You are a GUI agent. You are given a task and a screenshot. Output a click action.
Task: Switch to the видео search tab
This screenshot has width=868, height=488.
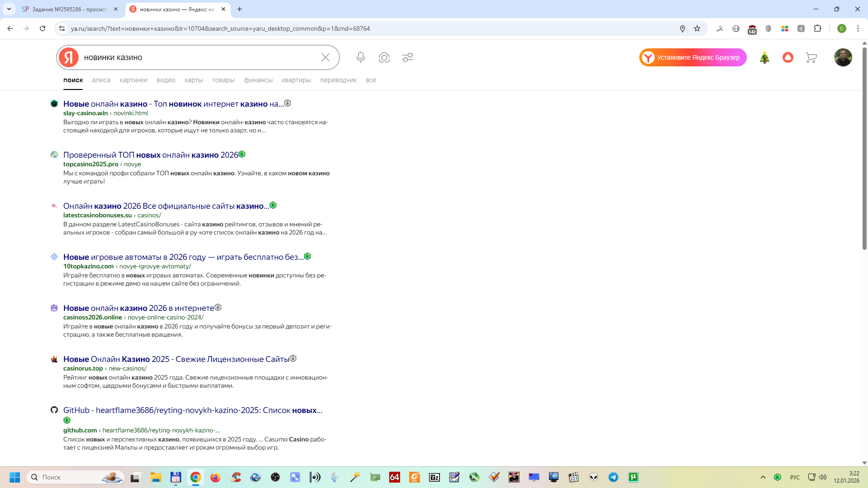[166, 80]
